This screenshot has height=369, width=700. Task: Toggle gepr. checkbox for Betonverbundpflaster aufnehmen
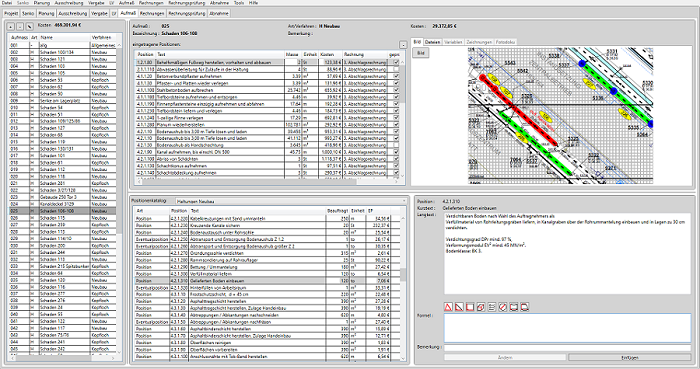[x=396, y=76]
